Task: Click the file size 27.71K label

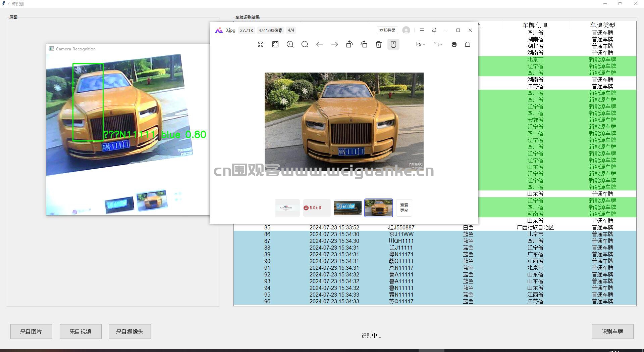Action: [x=247, y=30]
